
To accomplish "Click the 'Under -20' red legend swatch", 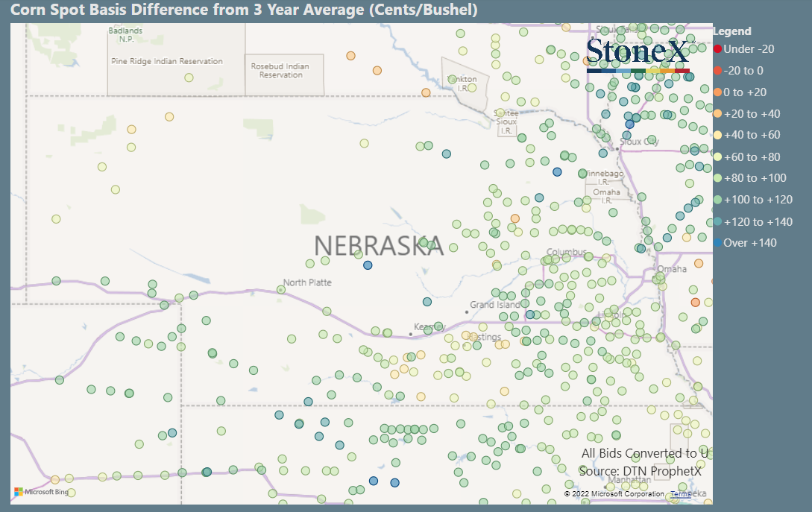I will pos(717,49).
